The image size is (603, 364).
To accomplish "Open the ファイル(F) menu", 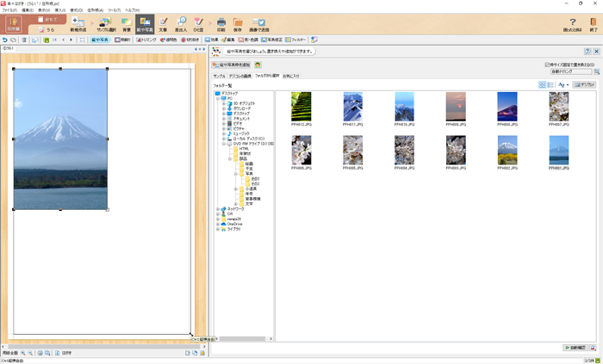I will coord(9,10).
